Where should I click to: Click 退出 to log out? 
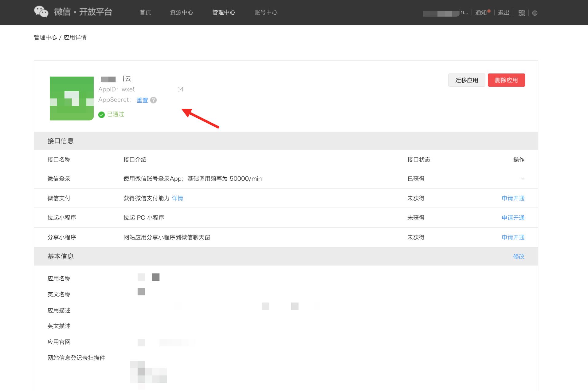504,13
